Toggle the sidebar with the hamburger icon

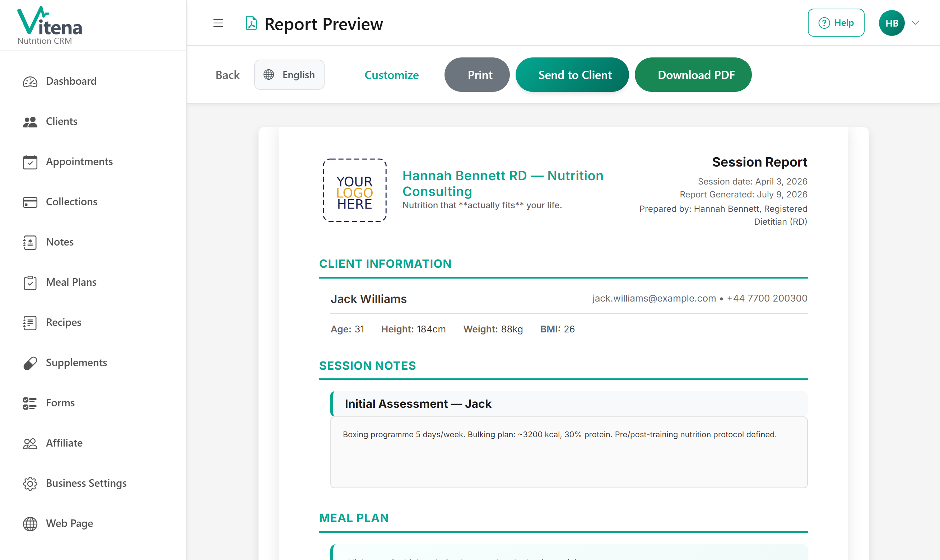coord(218,23)
